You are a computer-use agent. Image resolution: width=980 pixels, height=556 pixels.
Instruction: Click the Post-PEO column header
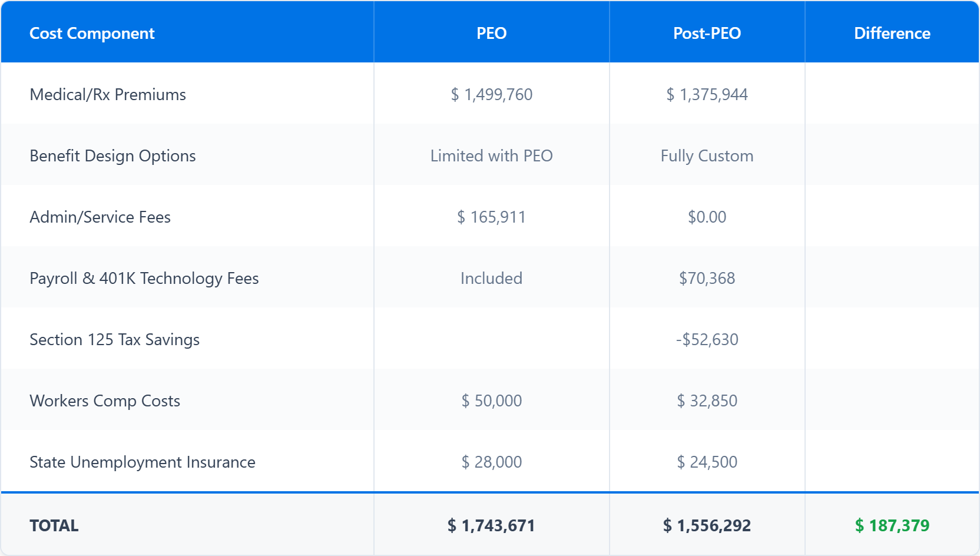707,34
